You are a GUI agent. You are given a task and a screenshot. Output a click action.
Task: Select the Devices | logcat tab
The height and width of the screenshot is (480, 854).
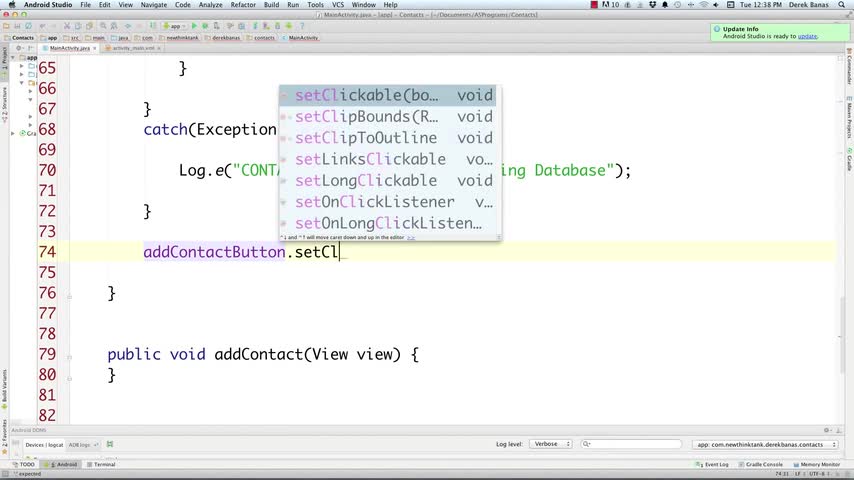(x=44, y=445)
